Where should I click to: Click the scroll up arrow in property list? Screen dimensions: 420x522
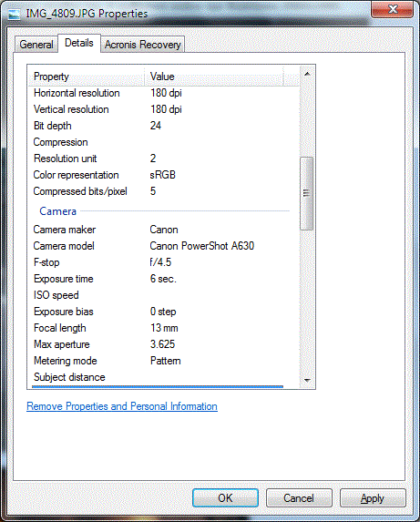(307, 74)
